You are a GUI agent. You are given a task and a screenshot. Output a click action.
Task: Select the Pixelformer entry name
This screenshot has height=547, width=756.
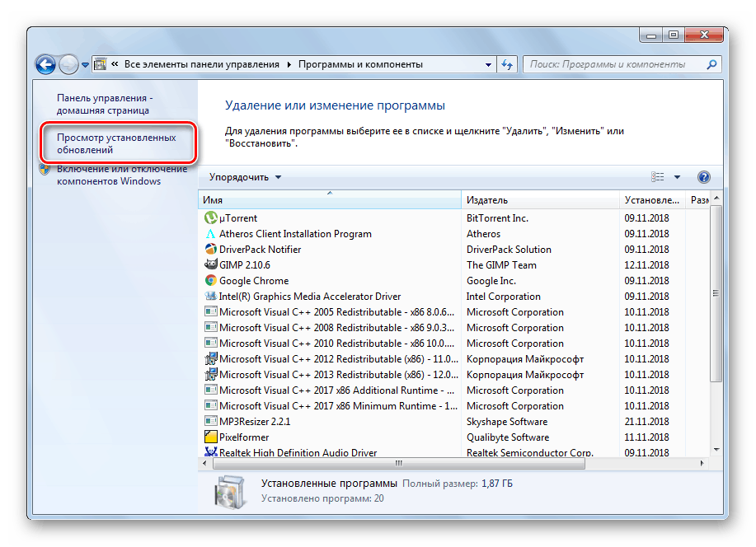[x=244, y=437]
